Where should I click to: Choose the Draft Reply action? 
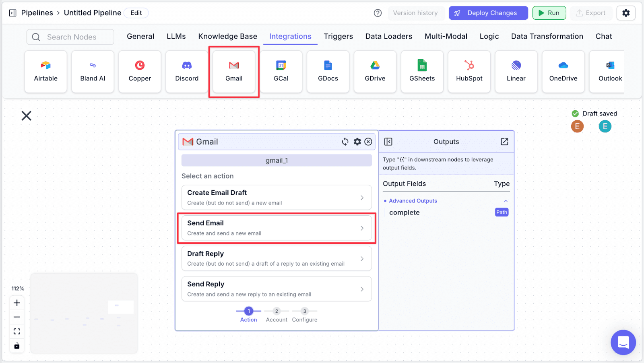277,258
